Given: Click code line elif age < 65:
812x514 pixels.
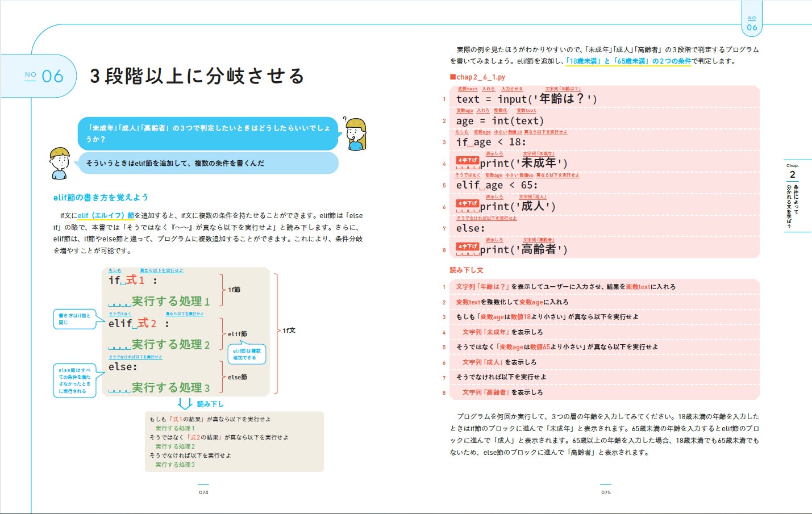Looking at the screenshot, I should 497,185.
